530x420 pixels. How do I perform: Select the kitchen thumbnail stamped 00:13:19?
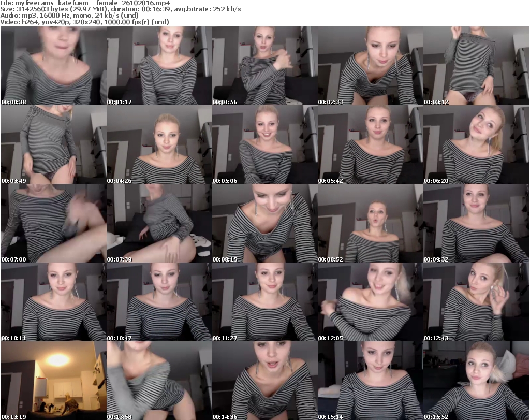(54, 381)
